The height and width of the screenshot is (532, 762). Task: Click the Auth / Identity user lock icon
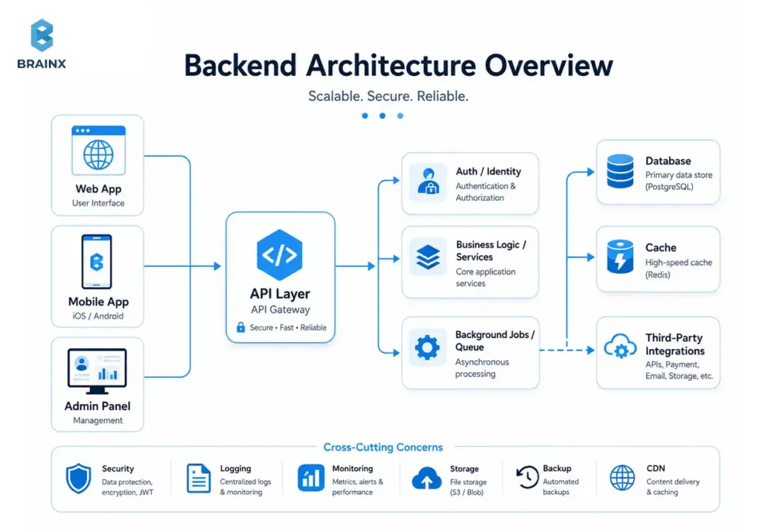coord(428,182)
